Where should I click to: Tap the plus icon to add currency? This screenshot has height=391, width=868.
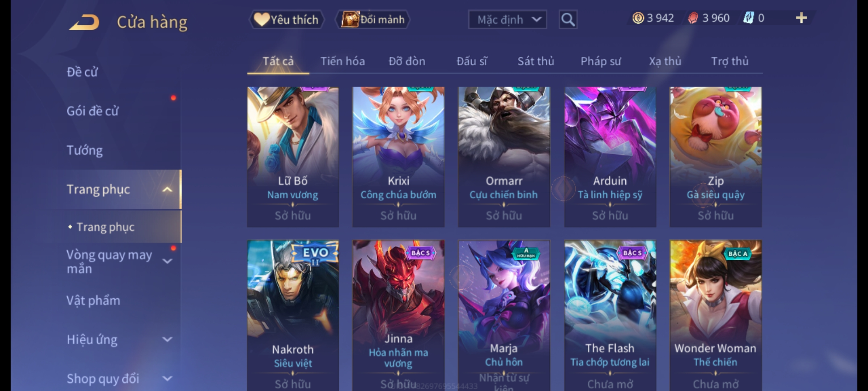[x=801, y=18]
